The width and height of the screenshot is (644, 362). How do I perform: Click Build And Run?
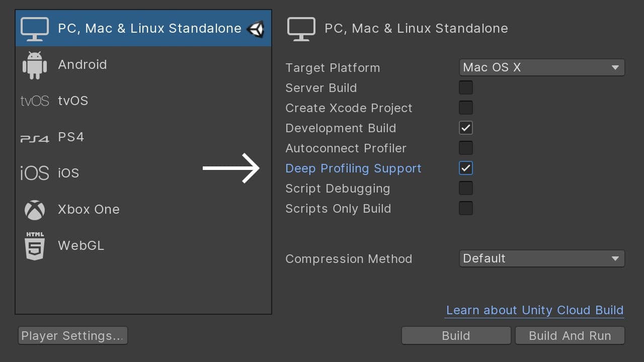click(570, 335)
